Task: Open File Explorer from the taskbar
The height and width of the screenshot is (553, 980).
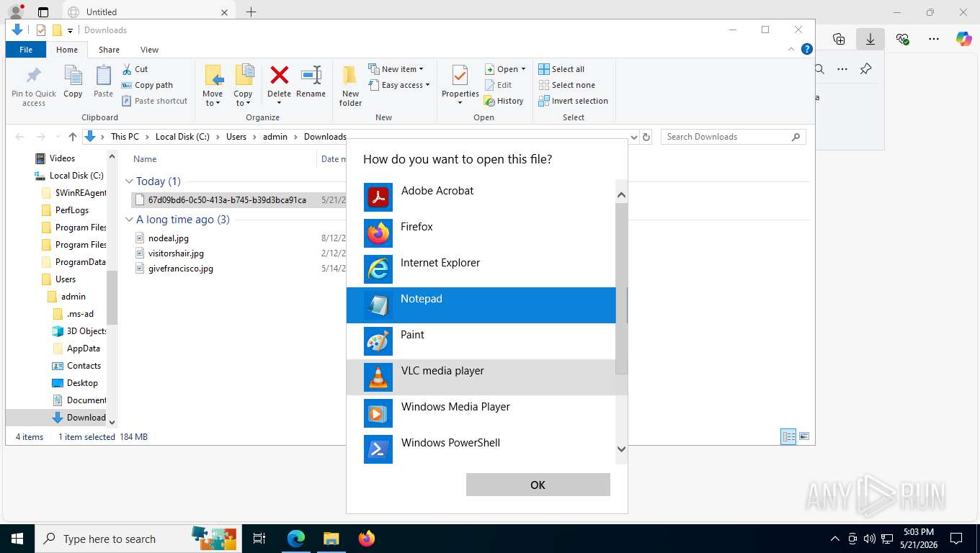Action: click(x=331, y=539)
